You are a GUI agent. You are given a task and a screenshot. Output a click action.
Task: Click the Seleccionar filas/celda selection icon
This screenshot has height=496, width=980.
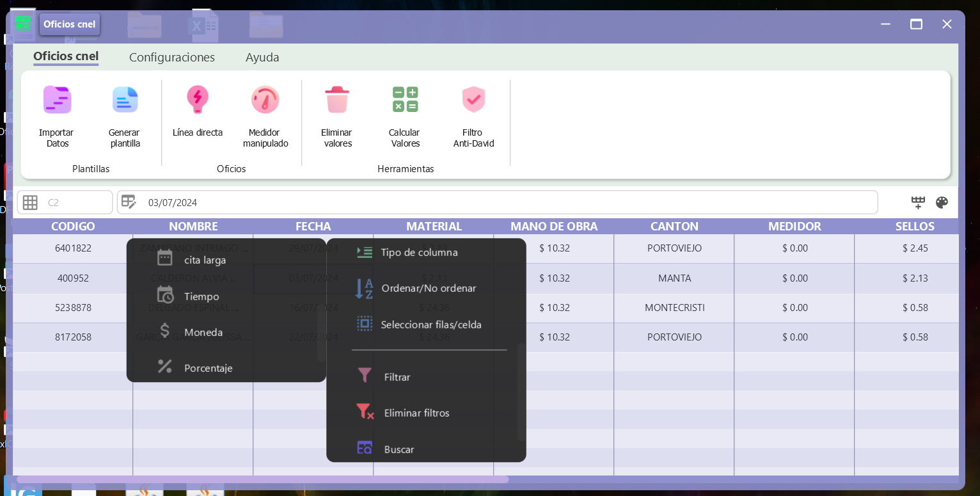365,324
